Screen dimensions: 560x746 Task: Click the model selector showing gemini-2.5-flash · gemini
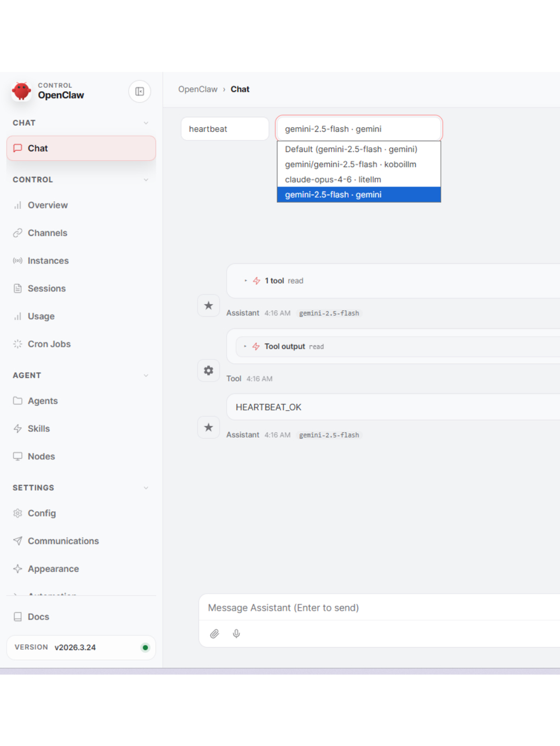(359, 129)
